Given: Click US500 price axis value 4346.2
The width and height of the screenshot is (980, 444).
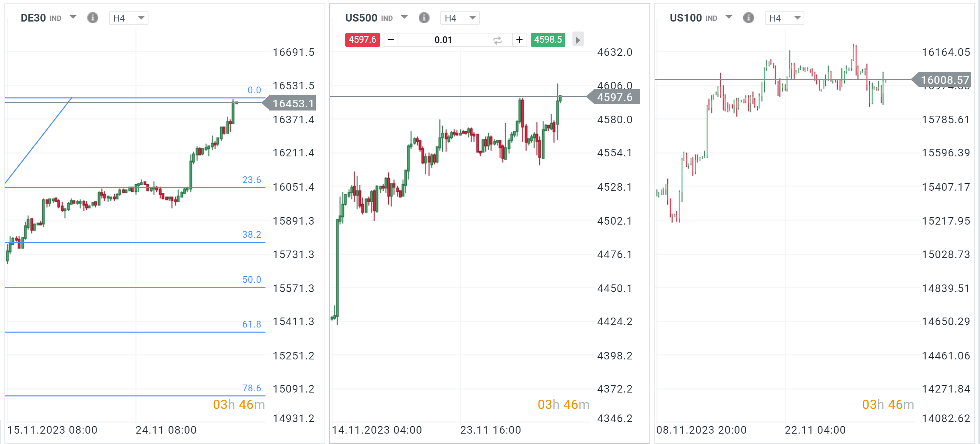Looking at the screenshot, I should point(615,418).
